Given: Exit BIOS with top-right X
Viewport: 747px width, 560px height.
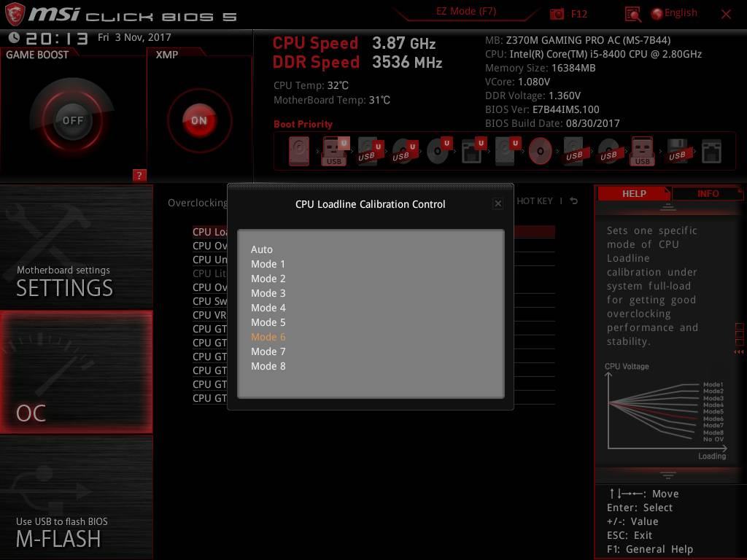Looking at the screenshot, I should pos(726,15).
